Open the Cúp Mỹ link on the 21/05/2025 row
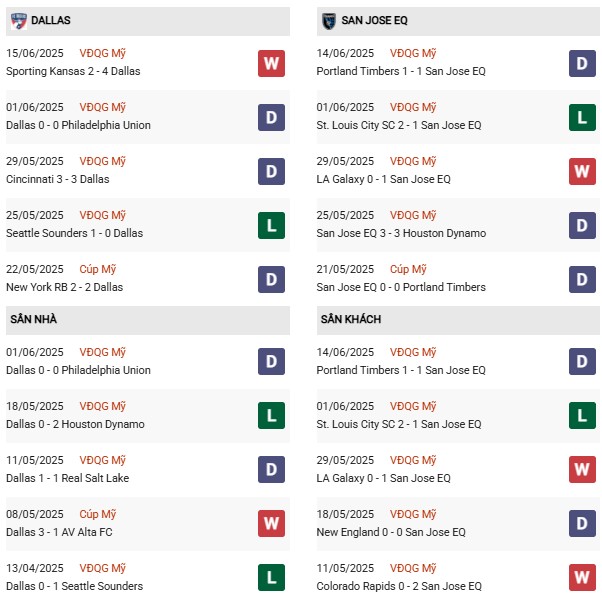 coord(408,269)
